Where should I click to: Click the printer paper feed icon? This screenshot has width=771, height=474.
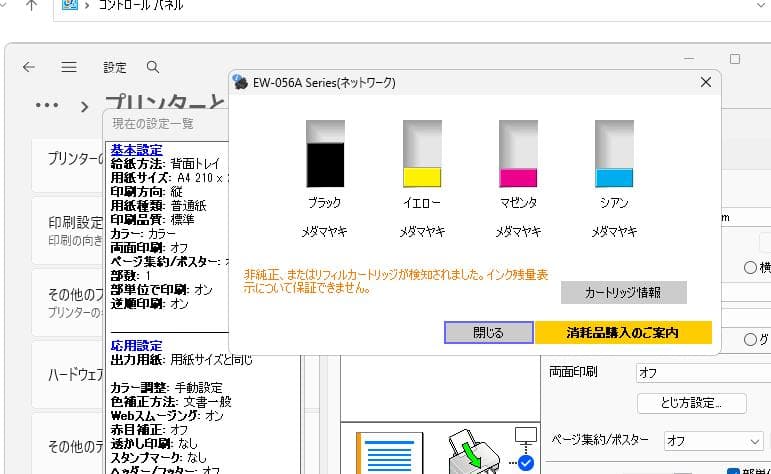(472, 451)
